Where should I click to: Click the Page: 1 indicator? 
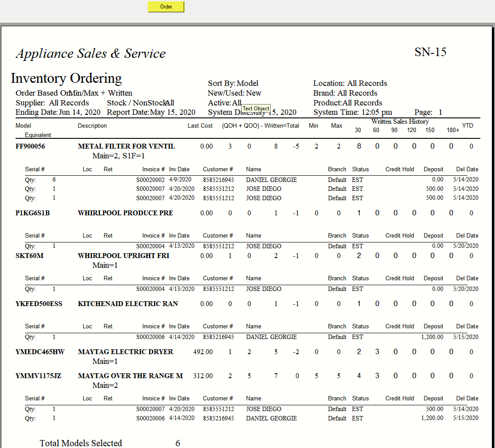click(428, 112)
